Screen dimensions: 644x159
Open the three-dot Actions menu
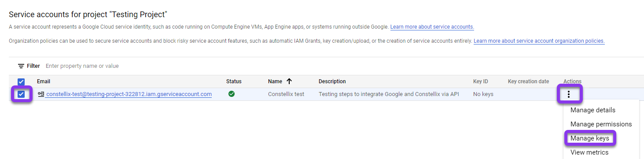click(x=569, y=94)
